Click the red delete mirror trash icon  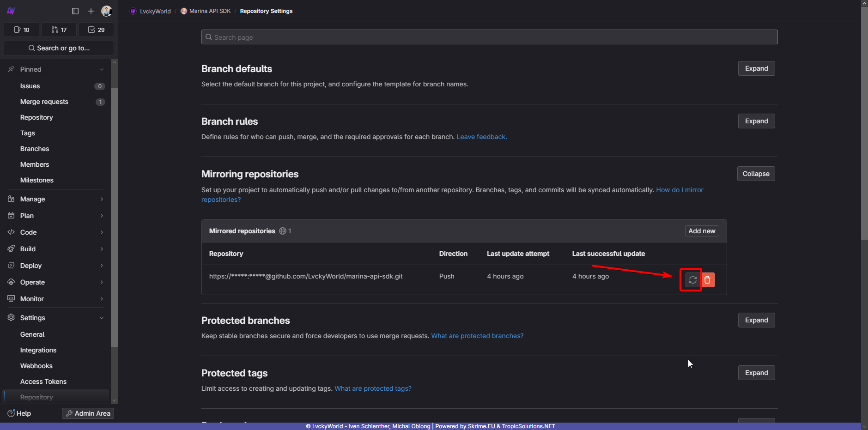[707, 280]
